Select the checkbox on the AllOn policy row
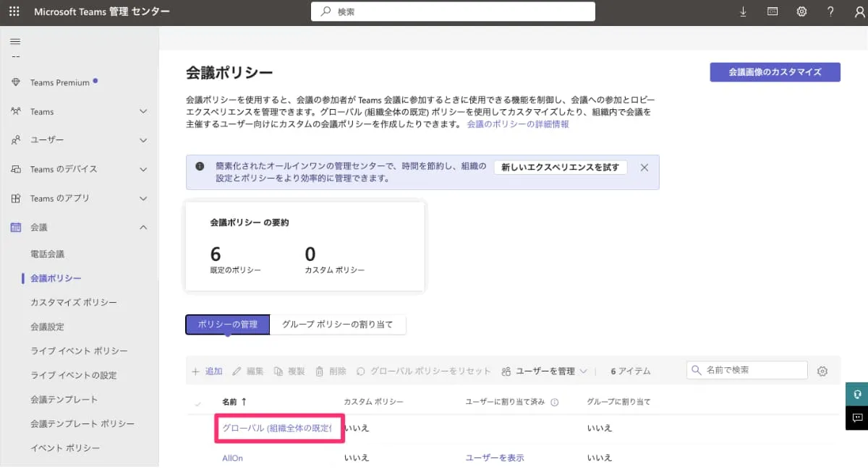 tap(197, 457)
